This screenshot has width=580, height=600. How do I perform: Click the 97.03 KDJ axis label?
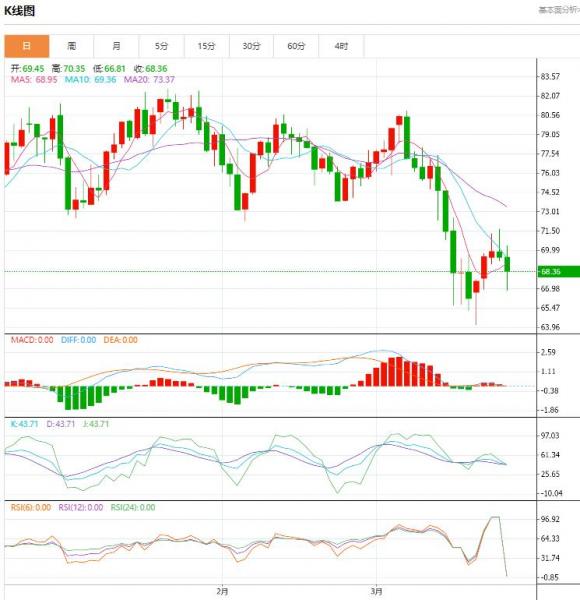click(x=550, y=435)
